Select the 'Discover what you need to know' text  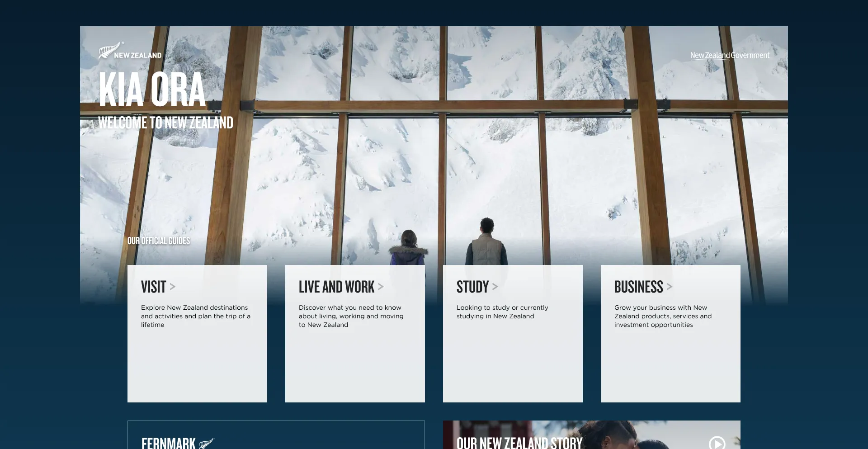click(351, 316)
